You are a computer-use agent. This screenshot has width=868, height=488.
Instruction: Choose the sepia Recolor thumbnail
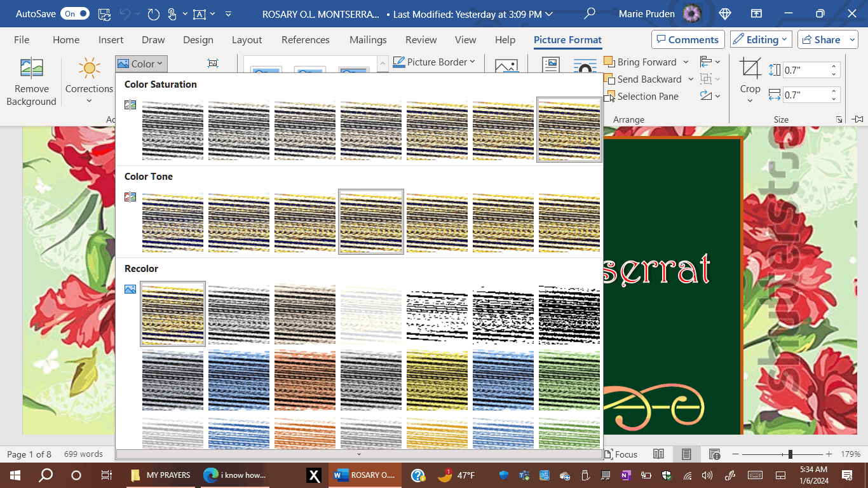tap(305, 314)
